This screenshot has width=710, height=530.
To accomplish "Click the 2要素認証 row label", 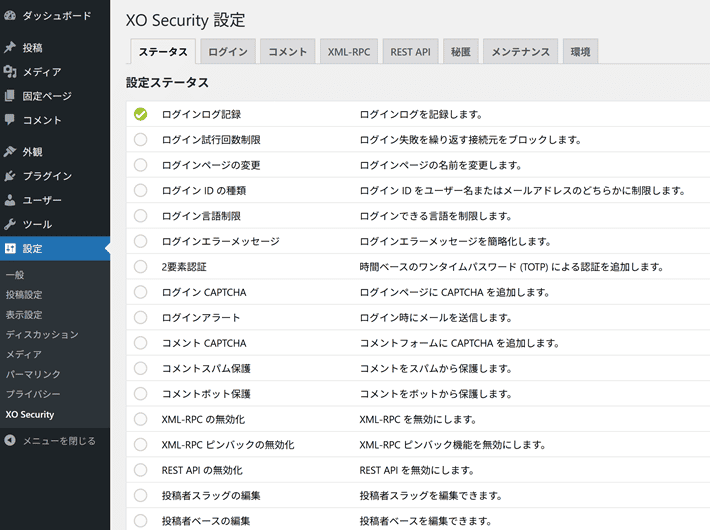I will [184, 266].
